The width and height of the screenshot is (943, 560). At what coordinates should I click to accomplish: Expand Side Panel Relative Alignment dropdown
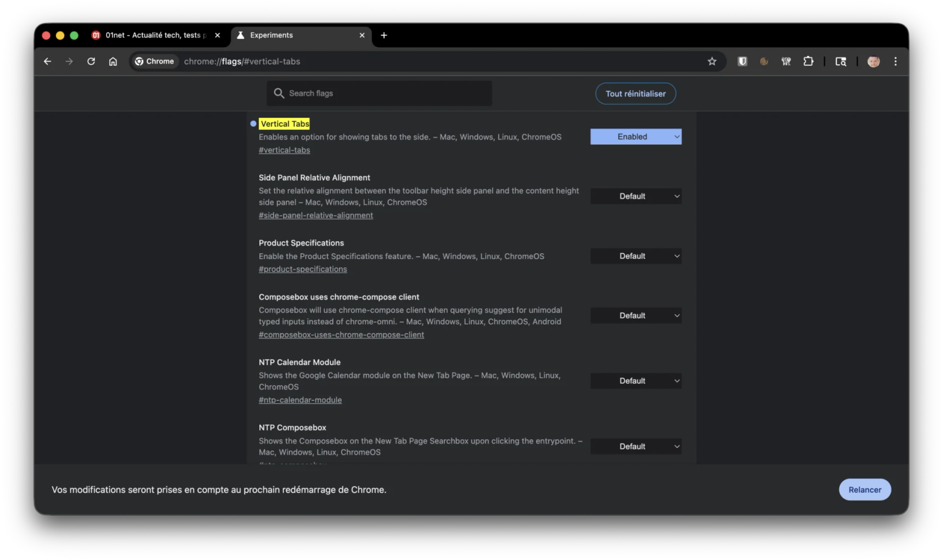pos(636,196)
